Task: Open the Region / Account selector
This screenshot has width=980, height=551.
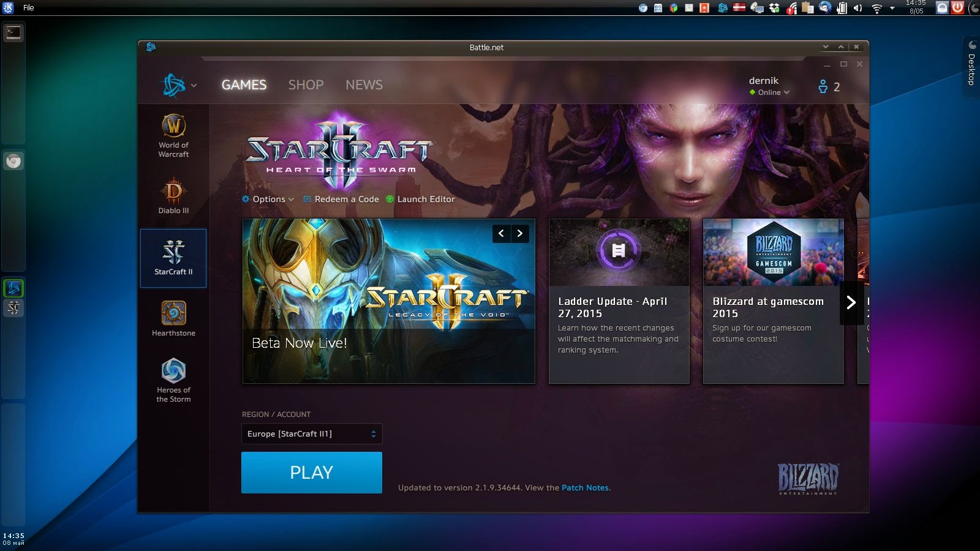Action: (312, 433)
